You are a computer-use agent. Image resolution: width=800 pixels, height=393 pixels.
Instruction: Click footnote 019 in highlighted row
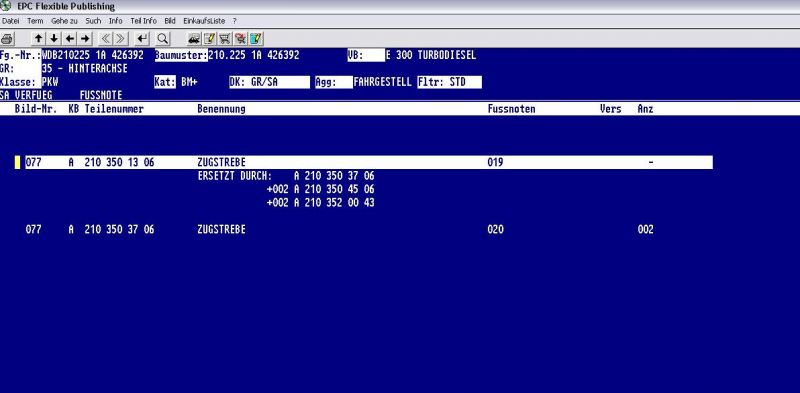[495, 162]
